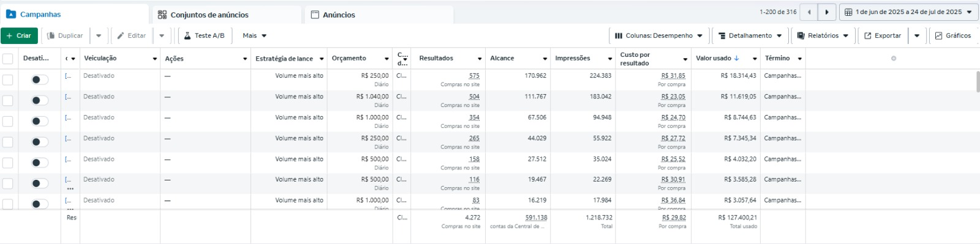980x244 pixels.
Task: Open the Custo por resultado column menu arrow
Action: pos(685,59)
